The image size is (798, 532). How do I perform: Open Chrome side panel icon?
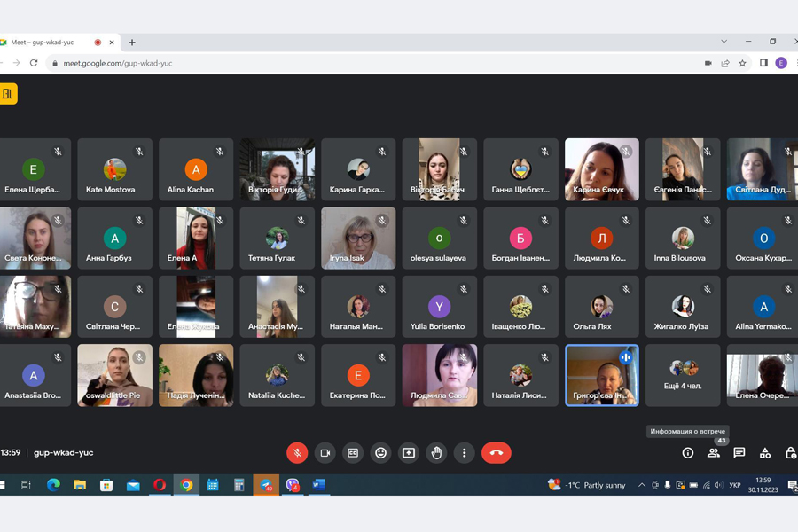(x=763, y=63)
